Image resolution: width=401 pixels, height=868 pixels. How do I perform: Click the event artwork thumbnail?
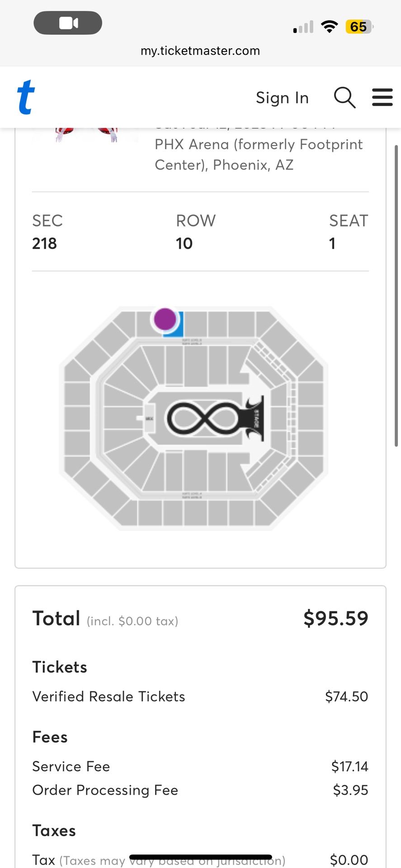pos(85,135)
